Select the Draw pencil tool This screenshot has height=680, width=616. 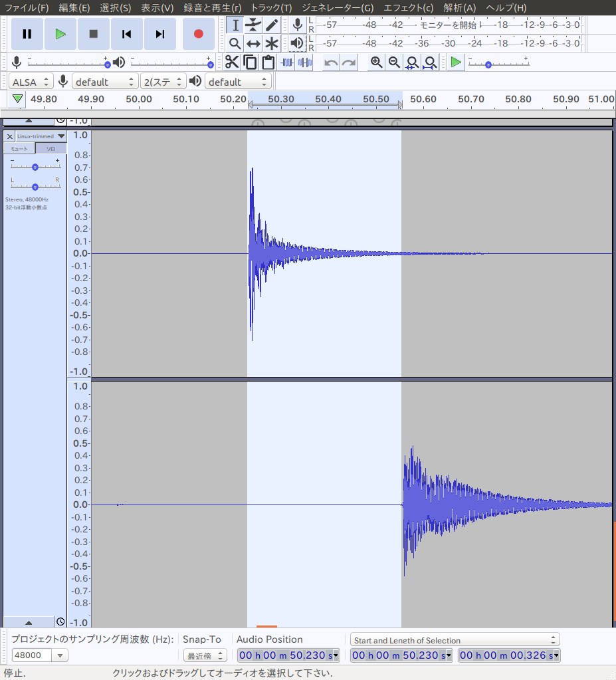[x=272, y=25]
